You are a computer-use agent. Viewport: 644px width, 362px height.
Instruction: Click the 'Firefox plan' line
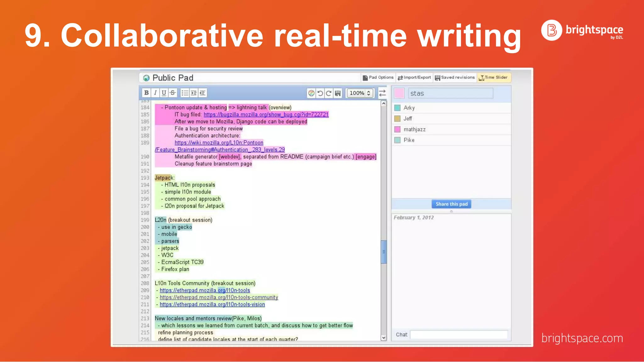175,269
